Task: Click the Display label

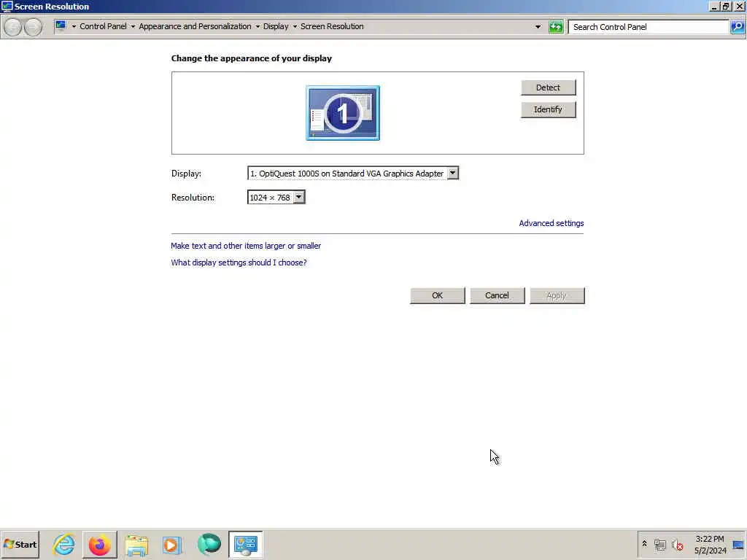Action: click(186, 174)
